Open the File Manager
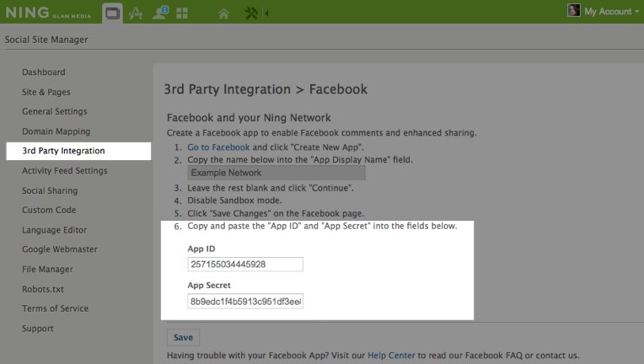 47,269
